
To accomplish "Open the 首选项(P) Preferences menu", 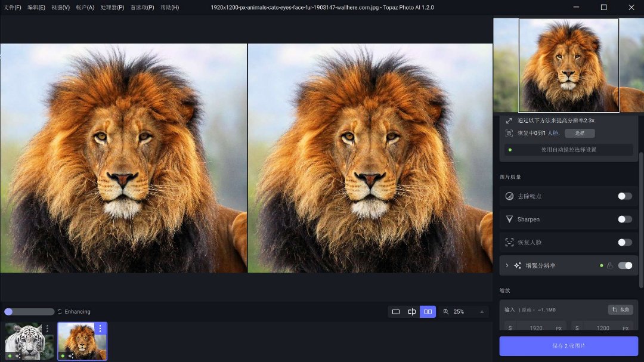I will pyautogui.click(x=143, y=8).
